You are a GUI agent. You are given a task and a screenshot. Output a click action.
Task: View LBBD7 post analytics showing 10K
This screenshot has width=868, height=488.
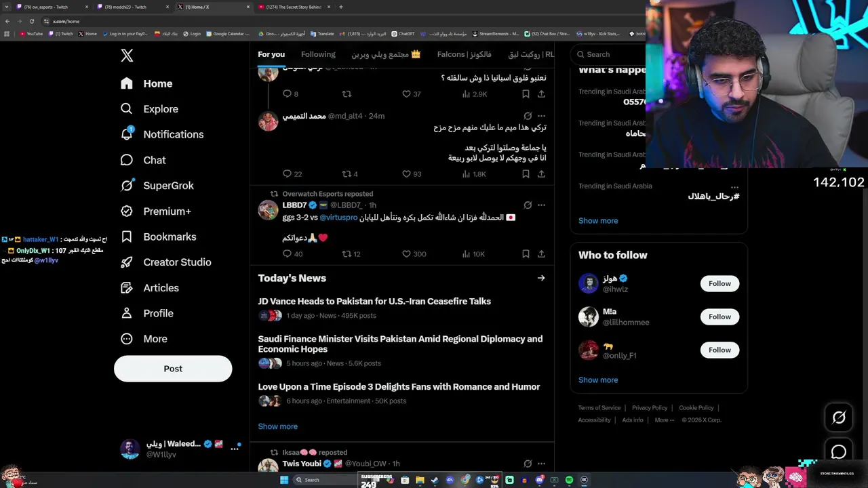click(473, 254)
